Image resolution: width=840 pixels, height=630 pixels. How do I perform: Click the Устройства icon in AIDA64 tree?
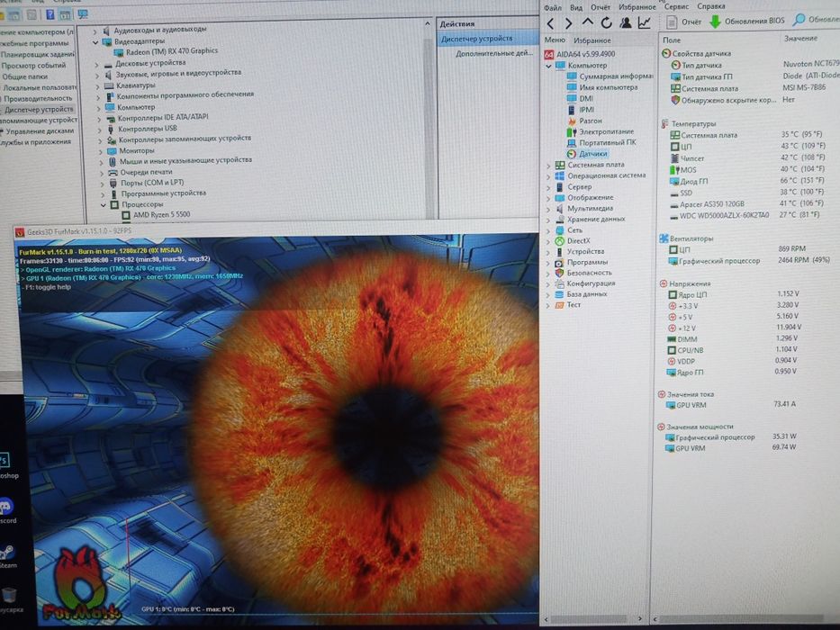click(x=559, y=252)
